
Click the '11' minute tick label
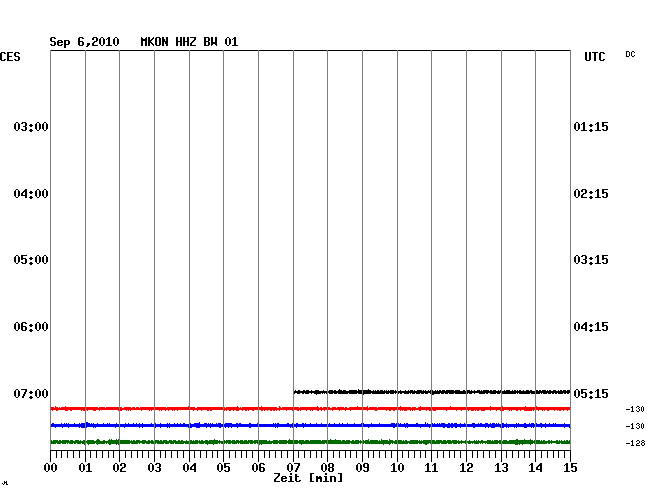(431, 468)
